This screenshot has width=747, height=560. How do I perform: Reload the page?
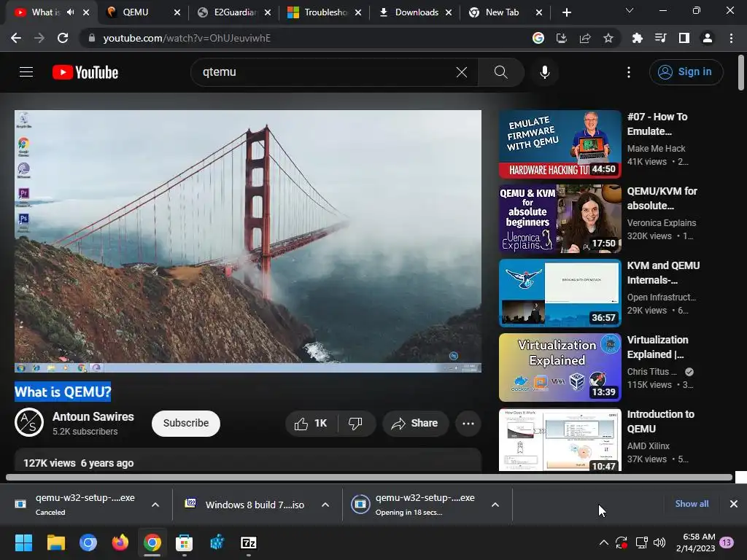pyautogui.click(x=63, y=38)
